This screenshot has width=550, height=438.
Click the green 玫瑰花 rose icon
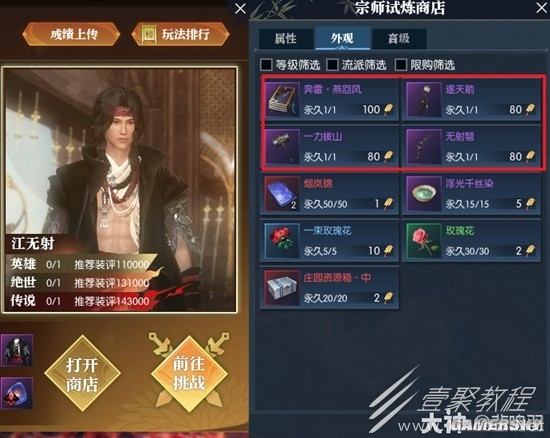pyautogui.click(x=424, y=241)
